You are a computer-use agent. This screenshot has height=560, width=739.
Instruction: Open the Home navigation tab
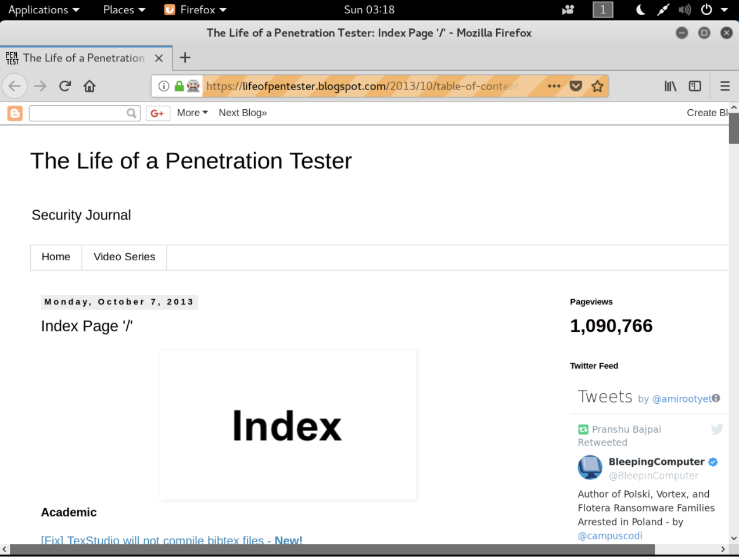click(56, 257)
